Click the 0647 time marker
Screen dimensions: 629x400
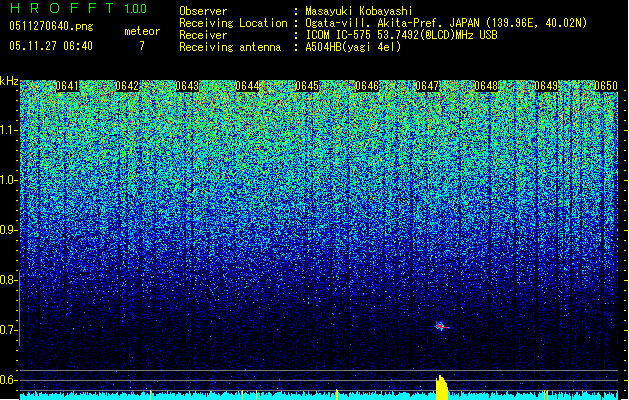click(427, 86)
